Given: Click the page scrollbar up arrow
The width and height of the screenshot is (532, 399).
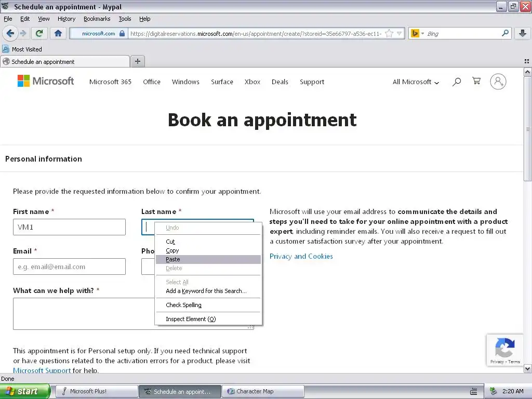Looking at the screenshot, I should pos(527,72).
